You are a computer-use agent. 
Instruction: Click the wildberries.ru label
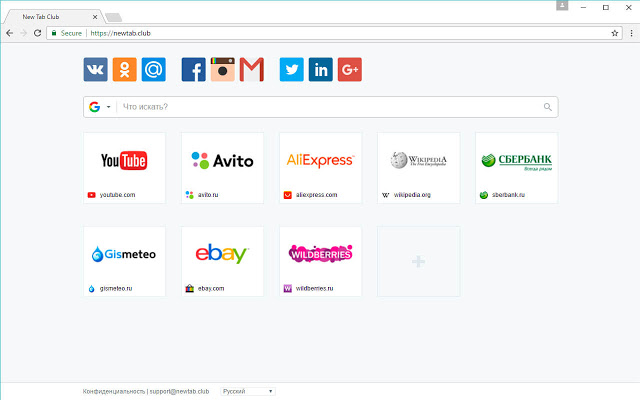tap(314, 289)
